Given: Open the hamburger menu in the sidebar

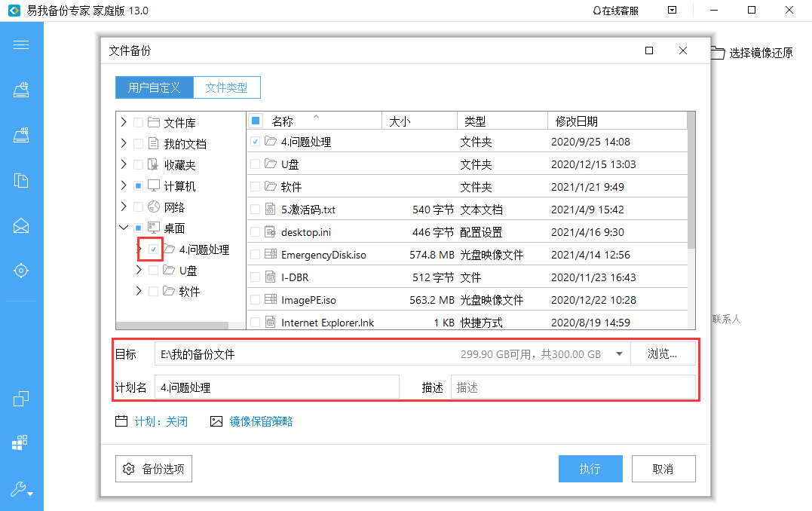Looking at the screenshot, I should [x=21, y=44].
